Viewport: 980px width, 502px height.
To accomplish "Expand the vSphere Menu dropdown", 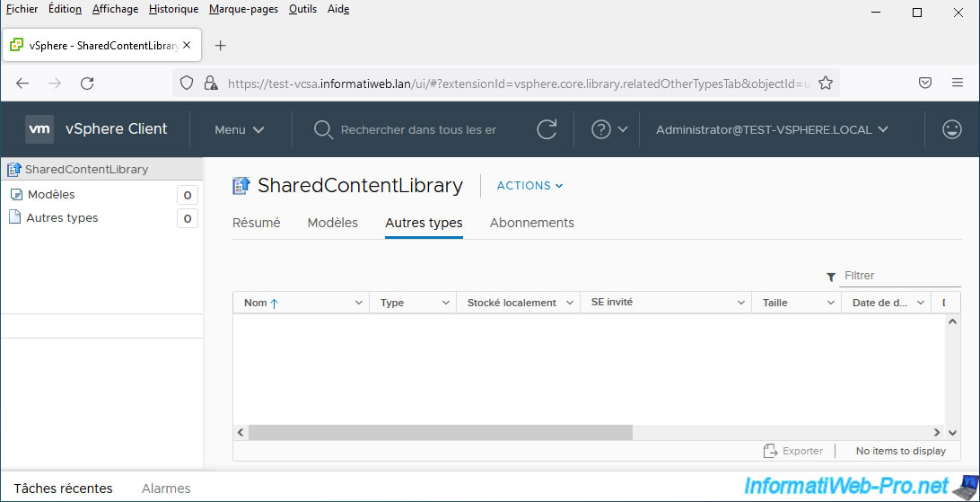I will (239, 129).
